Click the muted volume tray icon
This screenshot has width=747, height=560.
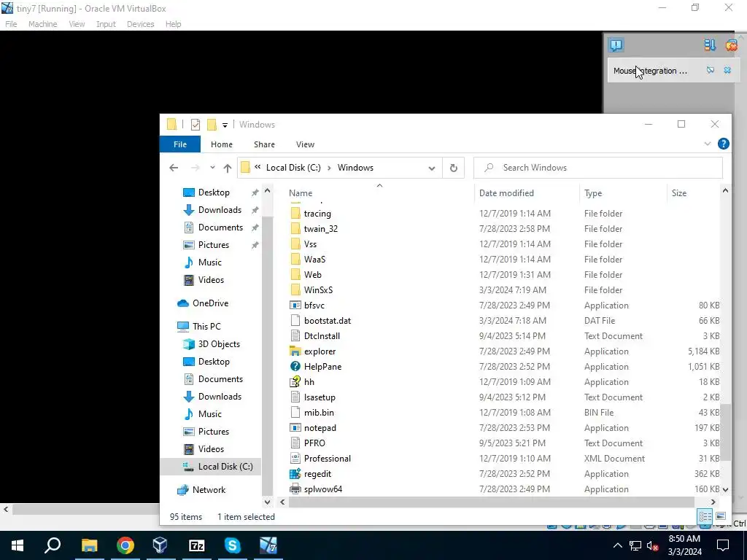point(652,545)
